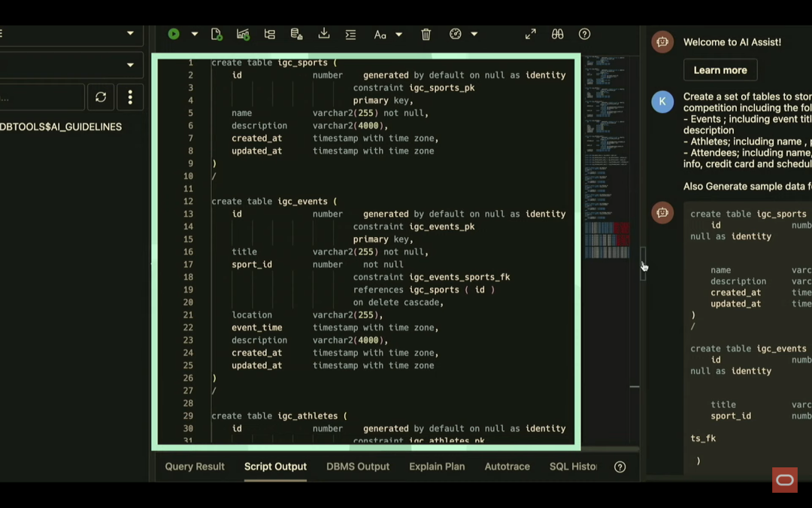Click 'ts_fk' text in the AI response code
This screenshot has width=812, height=508.
(703, 439)
